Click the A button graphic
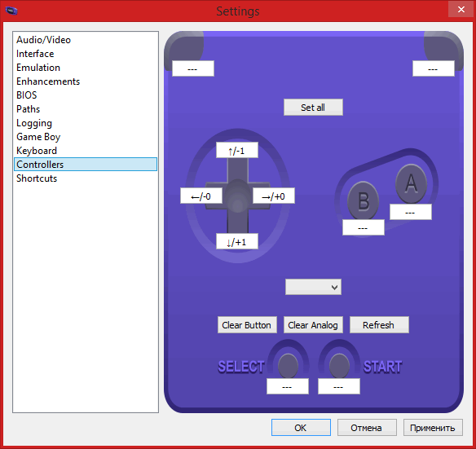This screenshot has height=449, width=476. click(411, 183)
